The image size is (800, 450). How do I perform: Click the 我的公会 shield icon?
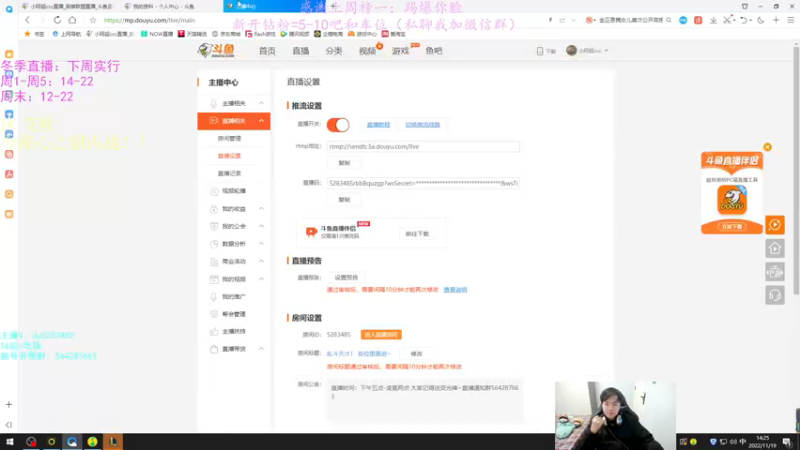(x=214, y=227)
